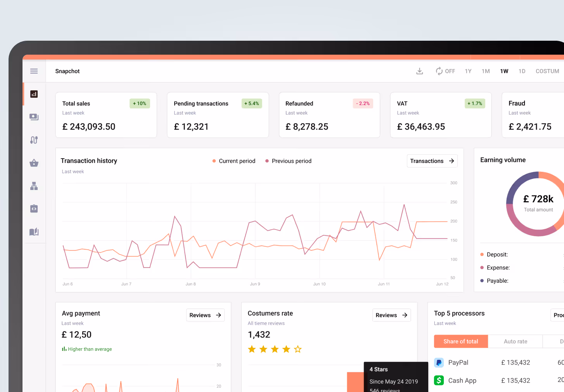The height and width of the screenshot is (392, 564).
Task: Toggle Current period legend
Action: [x=234, y=161]
